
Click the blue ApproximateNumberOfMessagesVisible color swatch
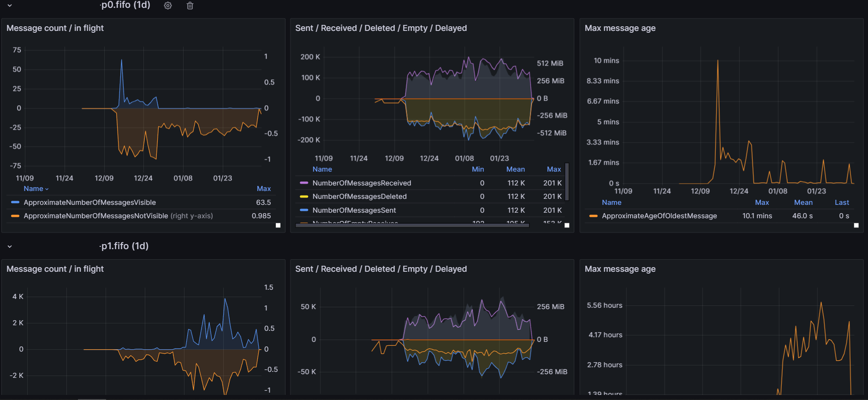tap(15, 203)
